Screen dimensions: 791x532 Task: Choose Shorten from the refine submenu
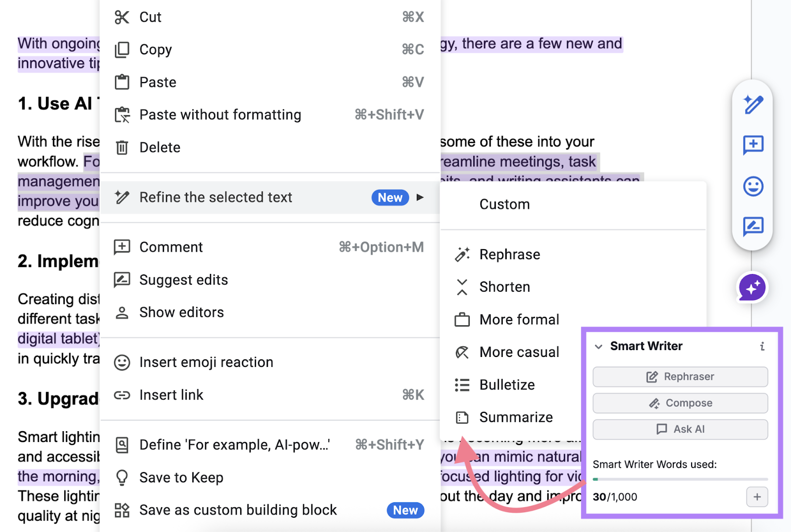504,287
